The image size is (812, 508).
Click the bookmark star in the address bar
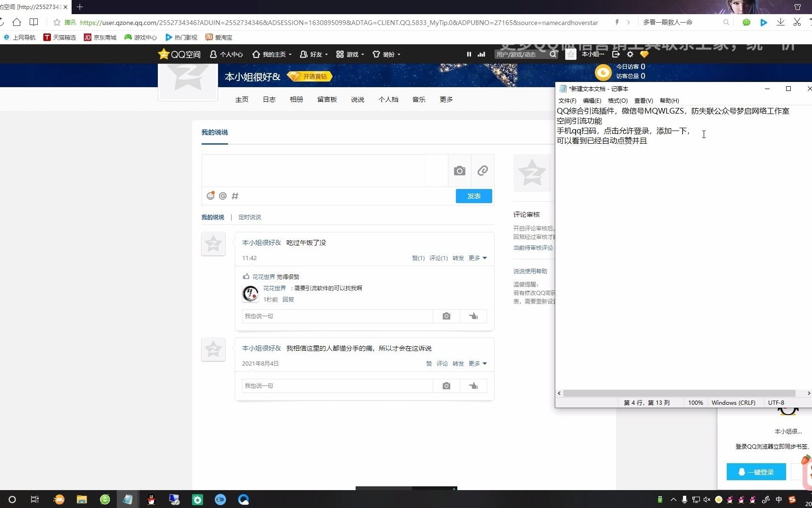click(57, 22)
